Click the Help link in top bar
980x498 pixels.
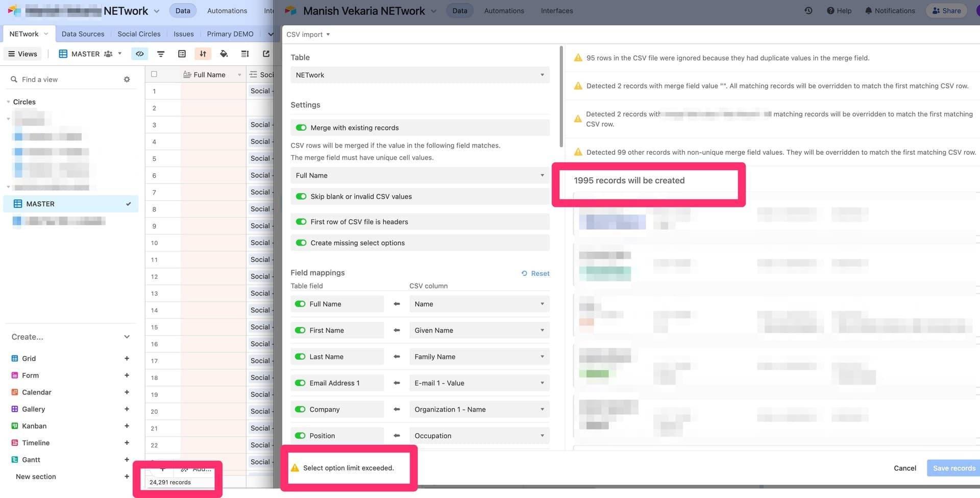[x=839, y=11]
